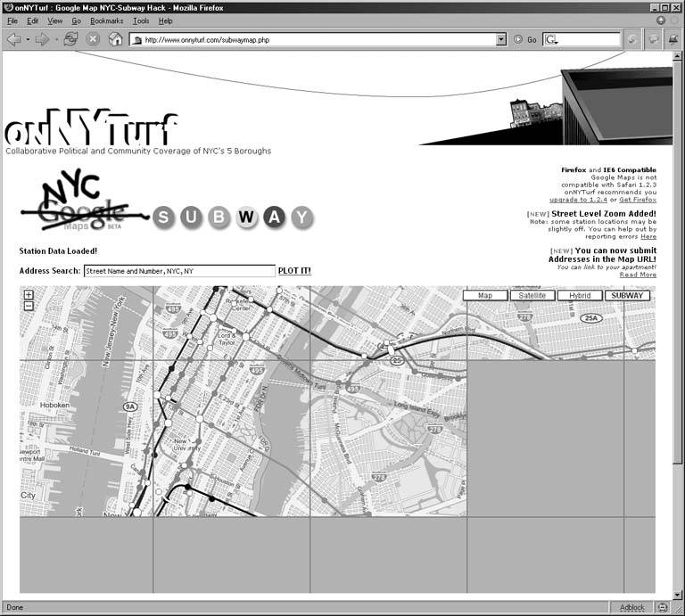The image size is (685, 616).
Task: Open the Tools menu
Action: tap(141, 21)
